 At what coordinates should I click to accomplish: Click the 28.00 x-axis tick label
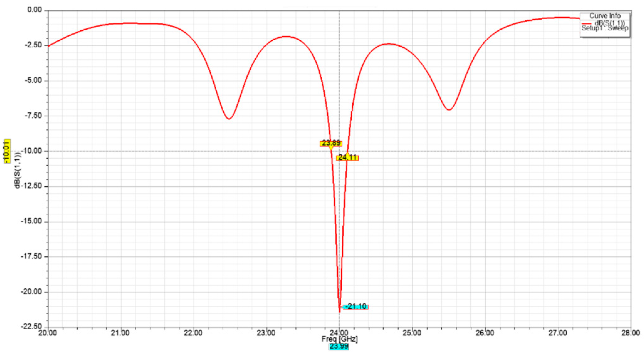[x=631, y=333]
